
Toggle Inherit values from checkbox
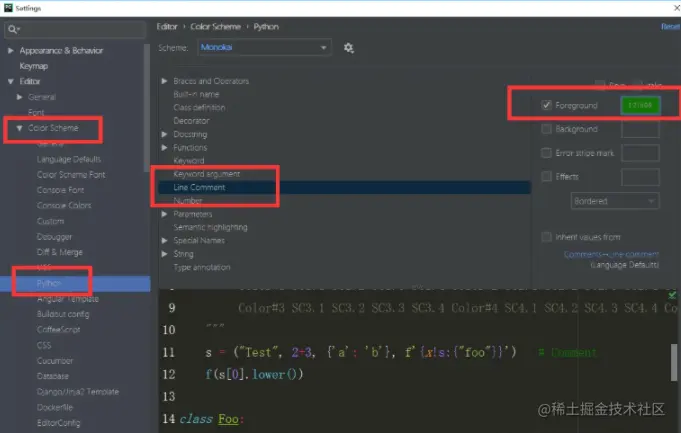point(546,237)
